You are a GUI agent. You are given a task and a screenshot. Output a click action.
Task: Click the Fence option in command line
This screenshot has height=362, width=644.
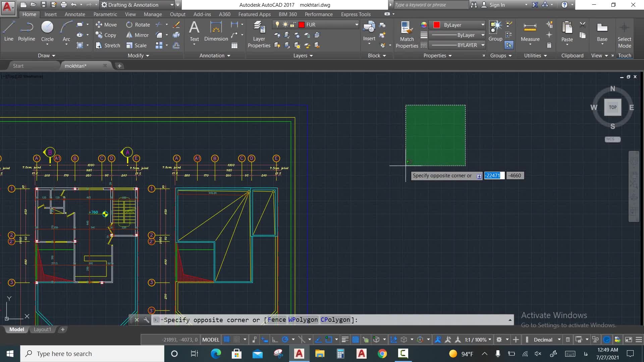click(276, 320)
